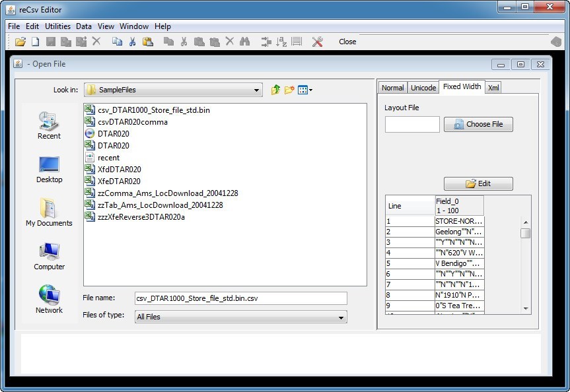
Task: Click the greyed binoculars Find icon
Action: [x=244, y=42]
